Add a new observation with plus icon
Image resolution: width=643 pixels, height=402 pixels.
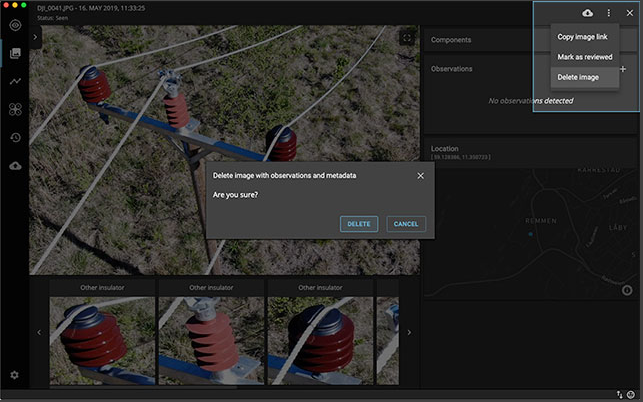coord(623,69)
